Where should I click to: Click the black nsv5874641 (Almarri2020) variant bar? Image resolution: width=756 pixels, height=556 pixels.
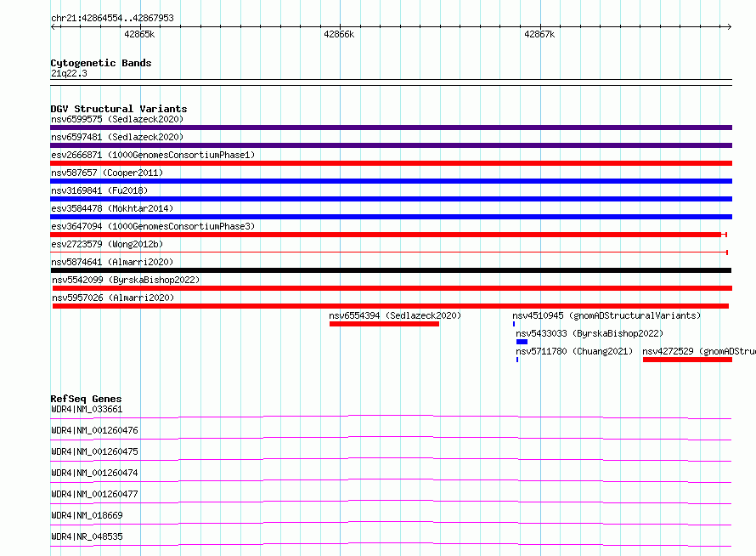[391, 270]
